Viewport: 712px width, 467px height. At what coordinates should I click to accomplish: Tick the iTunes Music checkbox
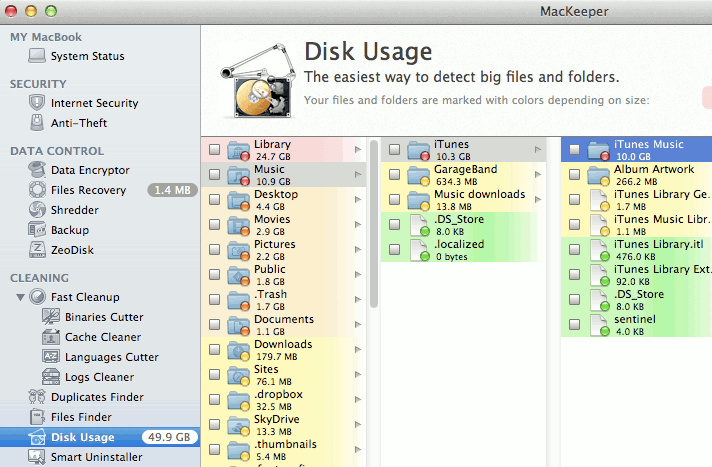pyautogui.click(x=574, y=149)
